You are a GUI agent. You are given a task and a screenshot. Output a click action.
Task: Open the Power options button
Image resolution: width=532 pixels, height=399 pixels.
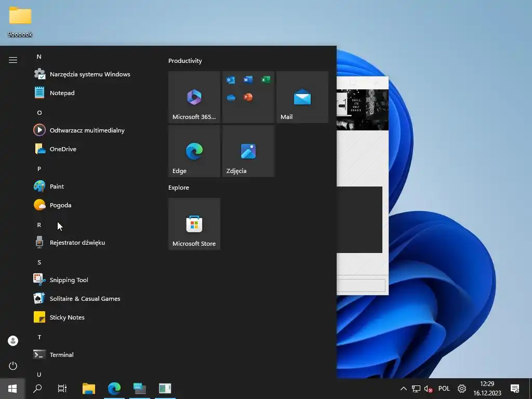tap(13, 366)
